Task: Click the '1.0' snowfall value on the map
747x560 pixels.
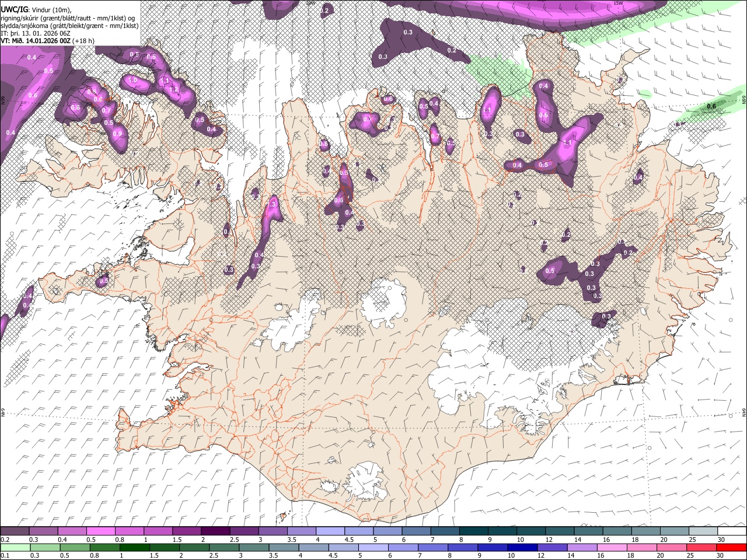Action: point(132,80)
